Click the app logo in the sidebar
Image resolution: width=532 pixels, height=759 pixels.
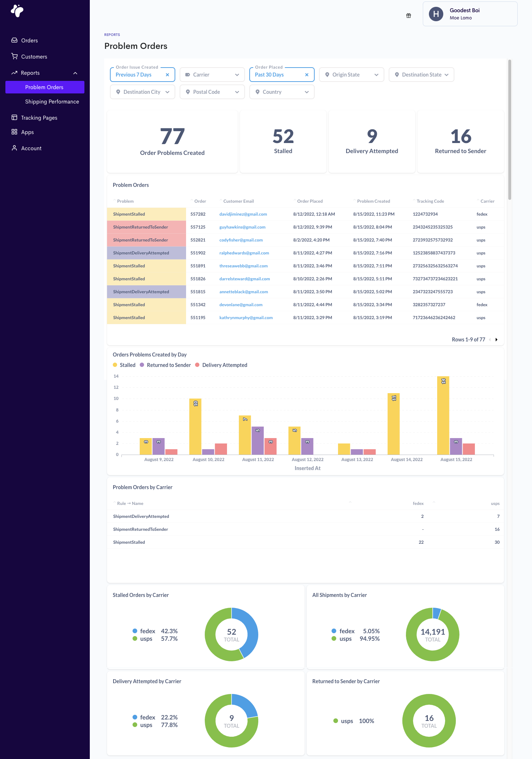[17, 11]
